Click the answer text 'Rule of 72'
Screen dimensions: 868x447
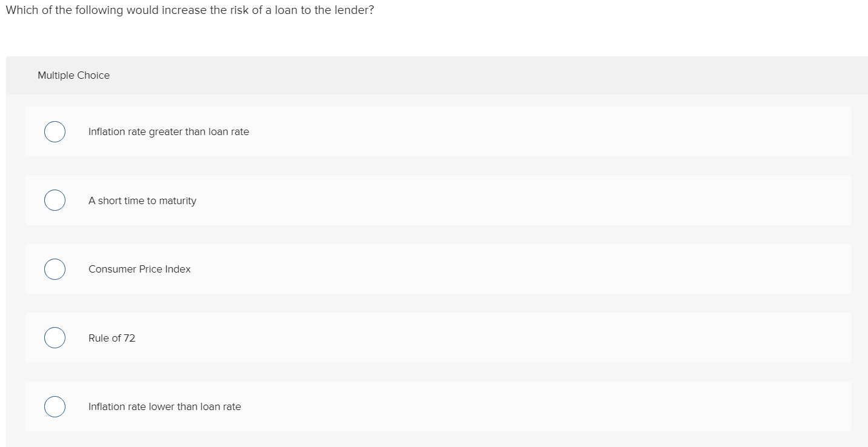[112, 338]
